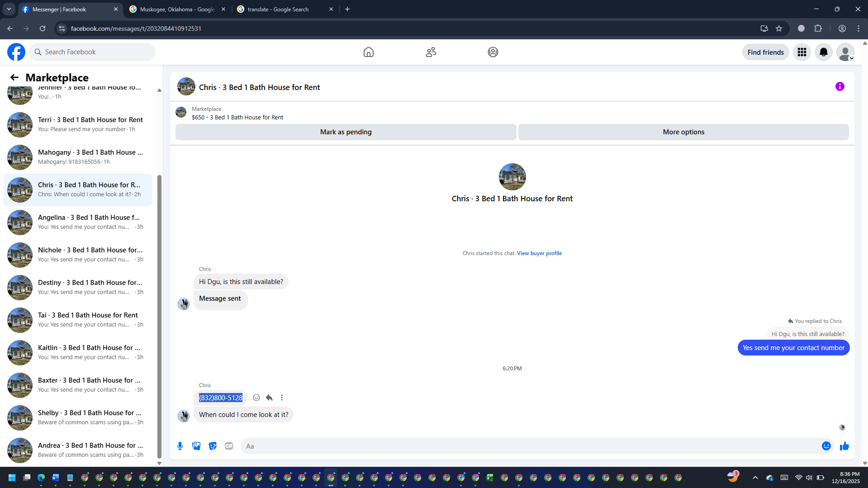868x488 pixels.
Task: Bookmark this page with the star icon
Action: (x=779, y=28)
